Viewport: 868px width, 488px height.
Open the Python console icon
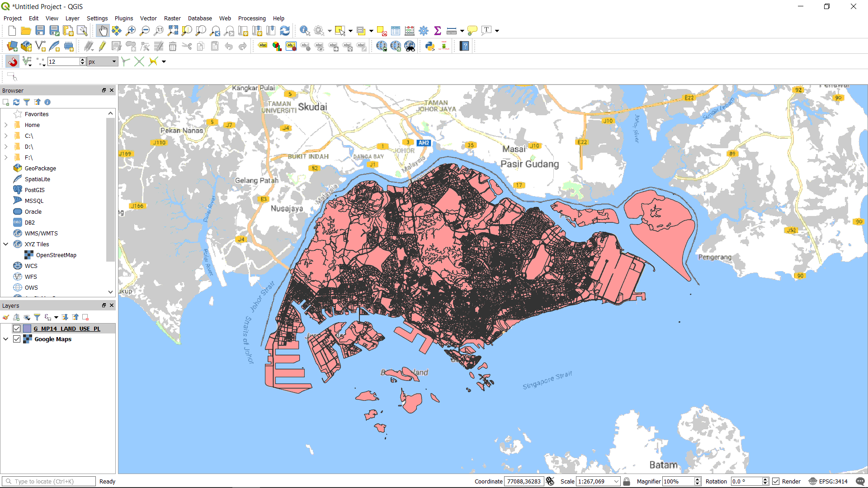pyautogui.click(x=430, y=46)
